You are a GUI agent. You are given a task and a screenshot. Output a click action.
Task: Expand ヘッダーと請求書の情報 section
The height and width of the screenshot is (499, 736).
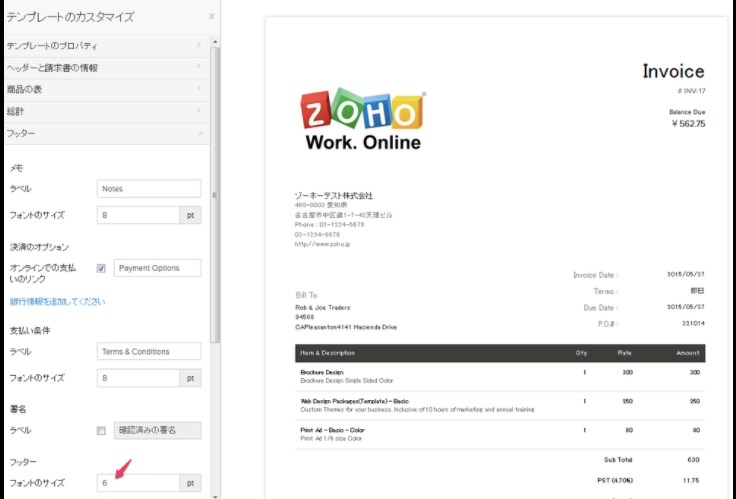[x=107, y=68]
